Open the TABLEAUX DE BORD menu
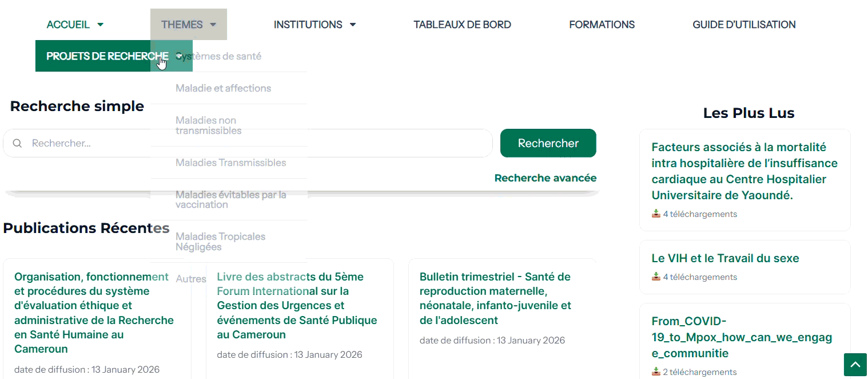 (462, 25)
